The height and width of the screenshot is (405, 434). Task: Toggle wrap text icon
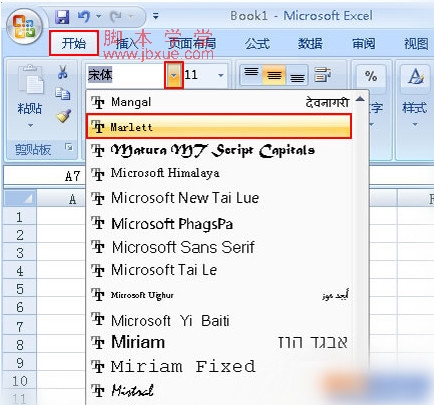click(322, 75)
